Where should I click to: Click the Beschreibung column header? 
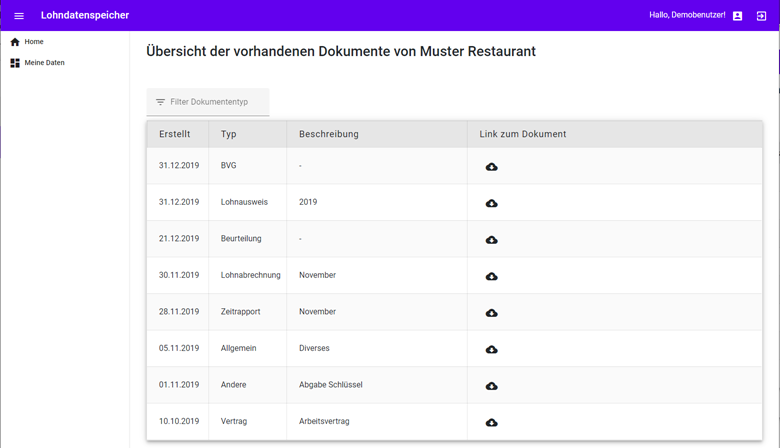[x=328, y=134]
